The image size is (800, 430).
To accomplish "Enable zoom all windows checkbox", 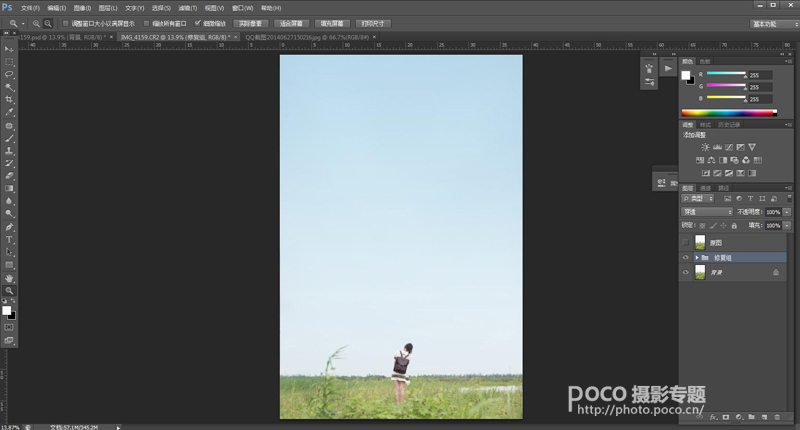I will pos(146,23).
